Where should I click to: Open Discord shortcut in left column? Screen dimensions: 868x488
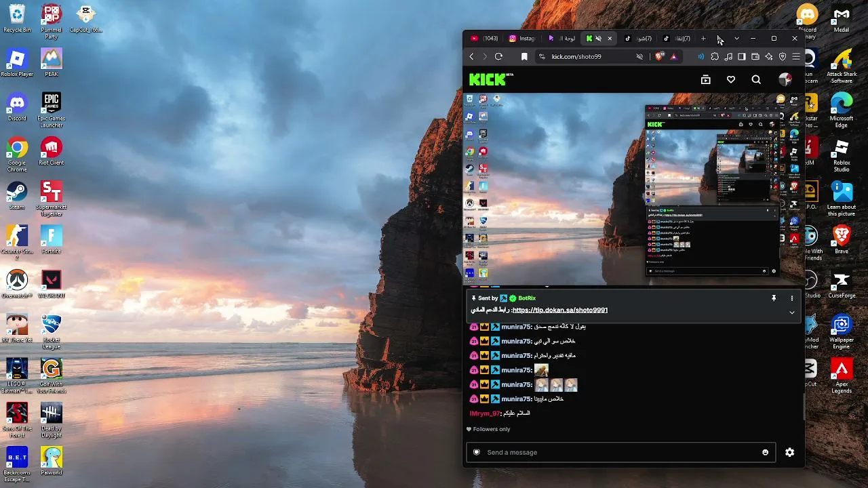(17, 106)
